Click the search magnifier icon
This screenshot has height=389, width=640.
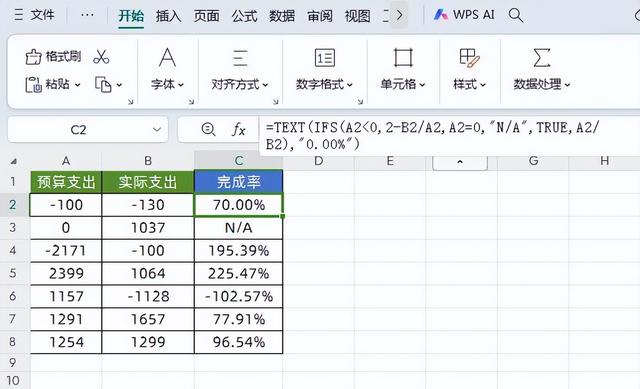point(516,15)
